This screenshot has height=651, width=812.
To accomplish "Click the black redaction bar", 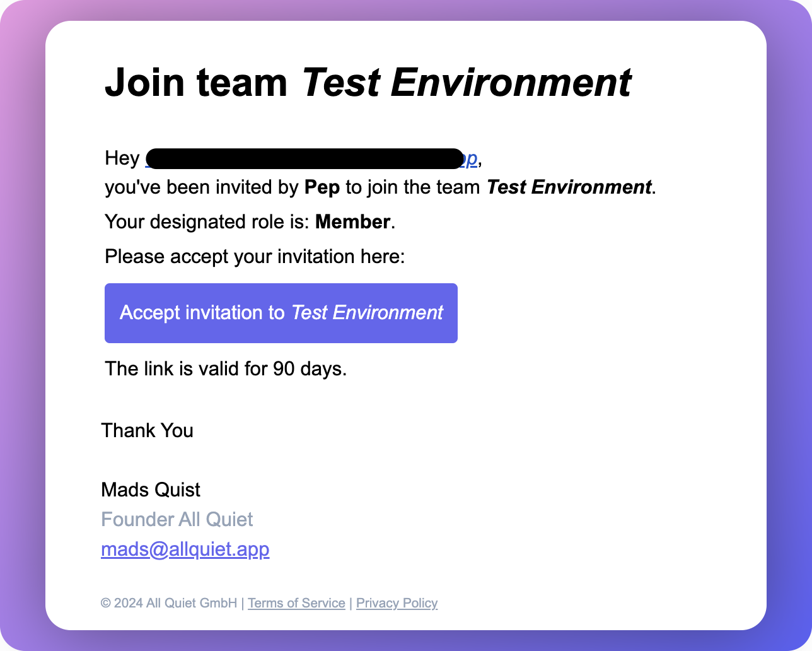I will click(x=305, y=159).
